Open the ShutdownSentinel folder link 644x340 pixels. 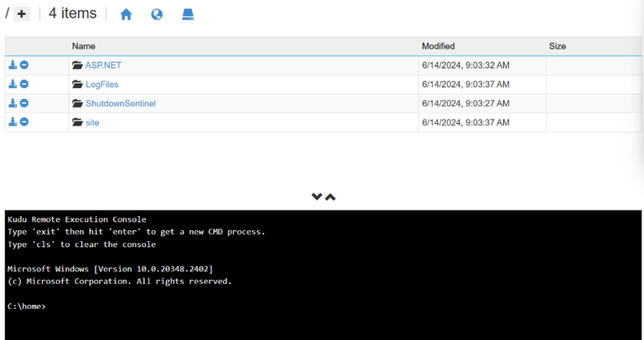point(120,104)
